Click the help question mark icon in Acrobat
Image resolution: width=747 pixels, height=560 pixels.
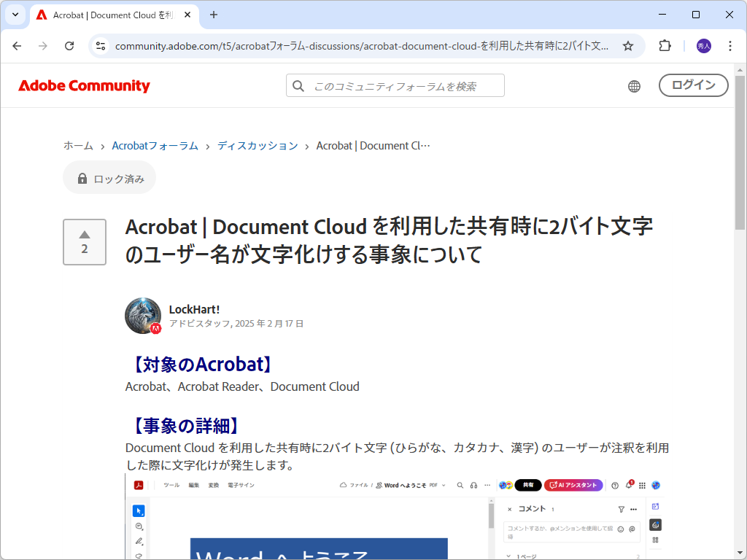point(614,484)
